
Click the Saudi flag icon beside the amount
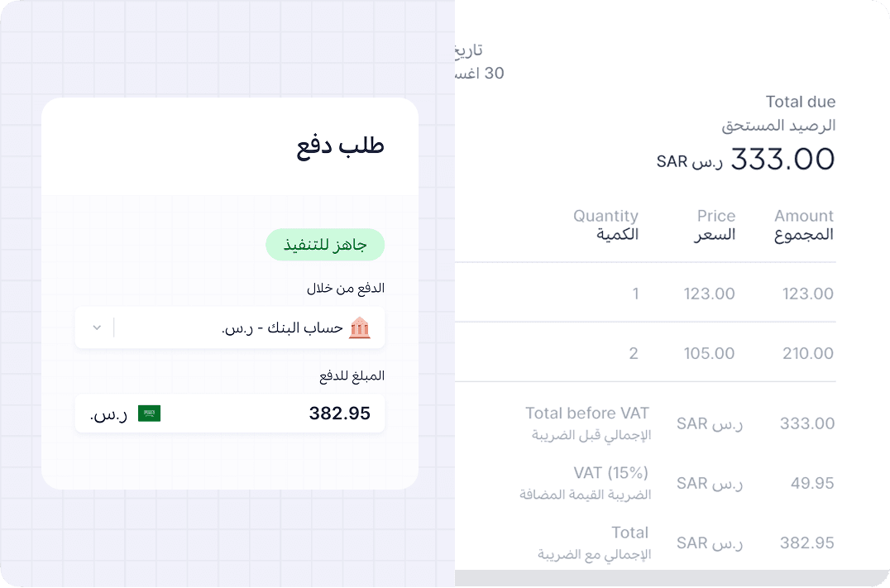click(x=151, y=414)
